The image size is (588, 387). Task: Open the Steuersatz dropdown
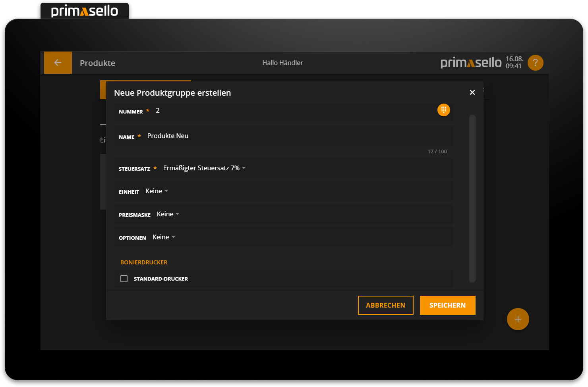pyautogui.click(x=204, y=168)
